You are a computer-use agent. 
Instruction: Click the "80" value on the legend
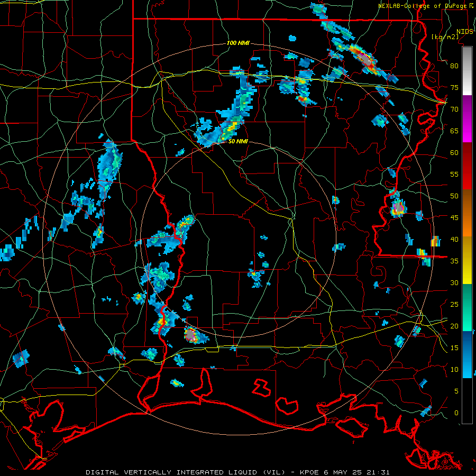(x=454, y=66)
